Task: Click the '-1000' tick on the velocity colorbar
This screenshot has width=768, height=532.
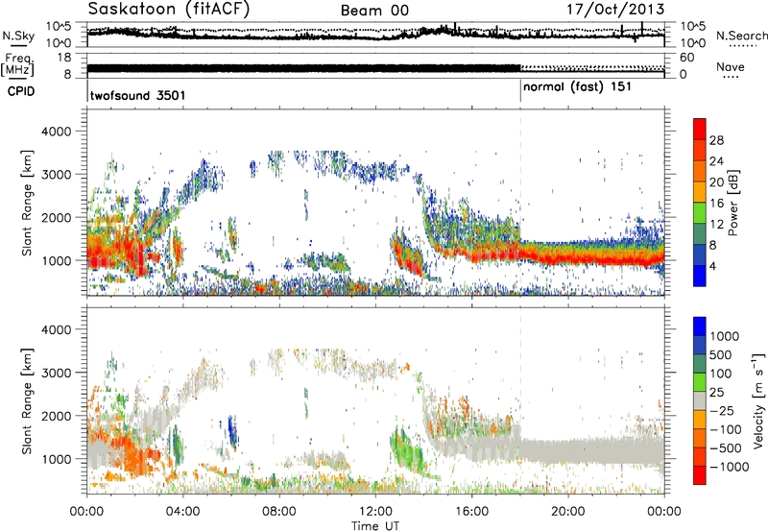Action: 730,467
